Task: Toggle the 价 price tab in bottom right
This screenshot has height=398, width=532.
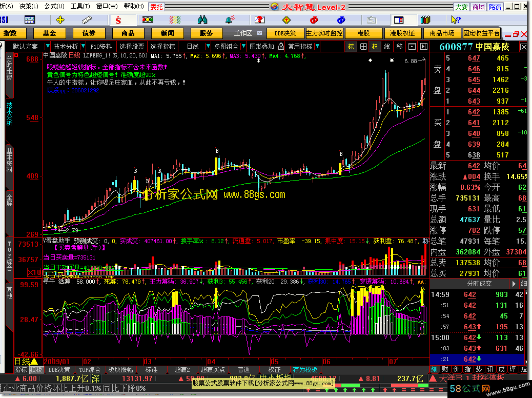Action: [x=457, y=369]
